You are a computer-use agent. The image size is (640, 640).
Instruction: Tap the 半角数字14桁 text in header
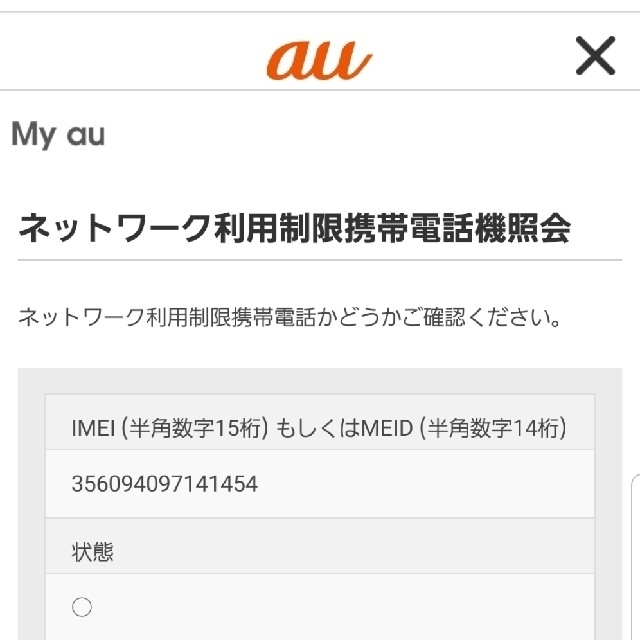(493, 428)
